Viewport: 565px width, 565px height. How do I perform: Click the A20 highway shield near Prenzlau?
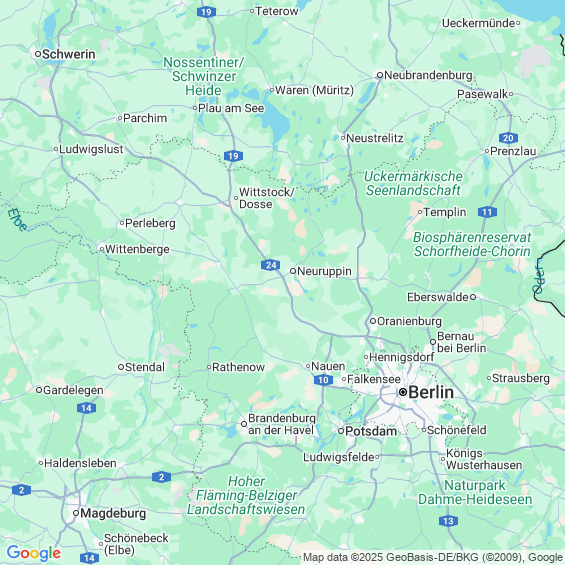tap(508, 138)
